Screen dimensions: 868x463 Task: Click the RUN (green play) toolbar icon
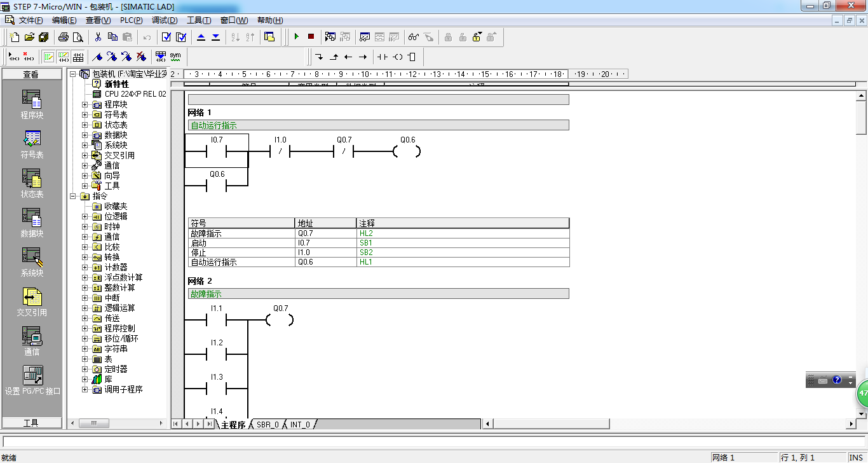296,37
